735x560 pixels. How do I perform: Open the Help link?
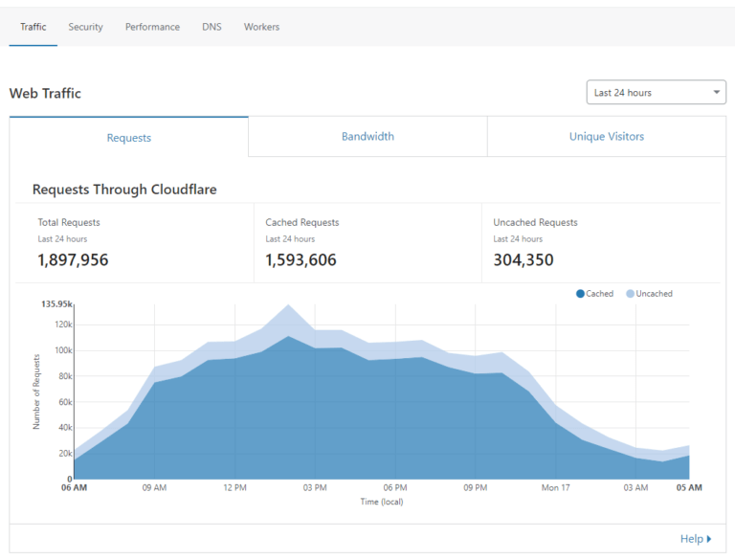click(691, 539)
